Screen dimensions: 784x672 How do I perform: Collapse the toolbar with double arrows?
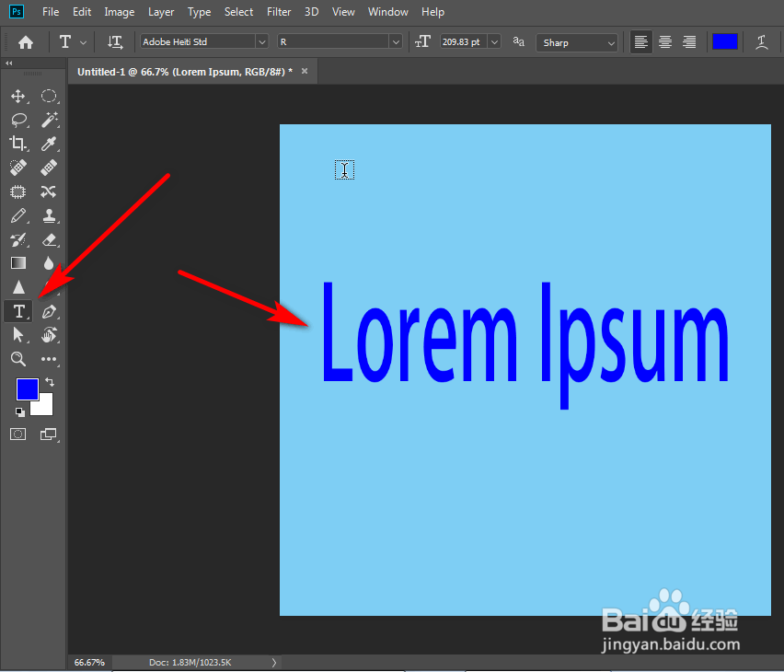8,63
